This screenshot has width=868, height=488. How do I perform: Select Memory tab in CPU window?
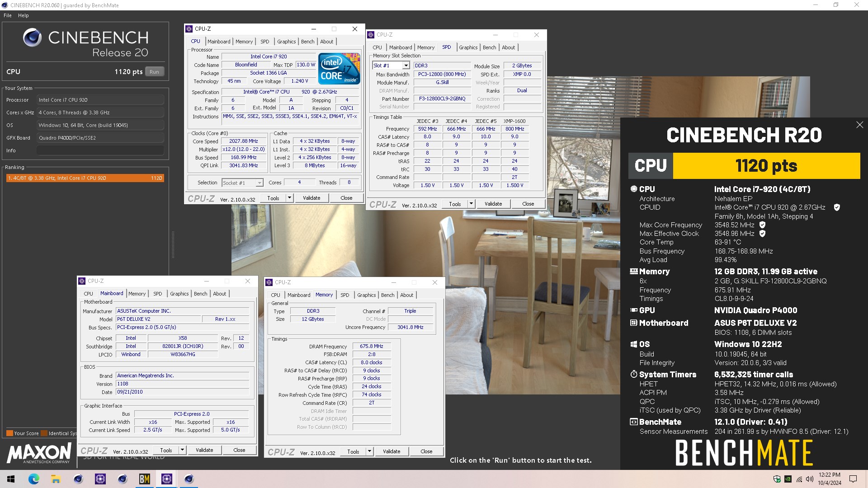244,42
